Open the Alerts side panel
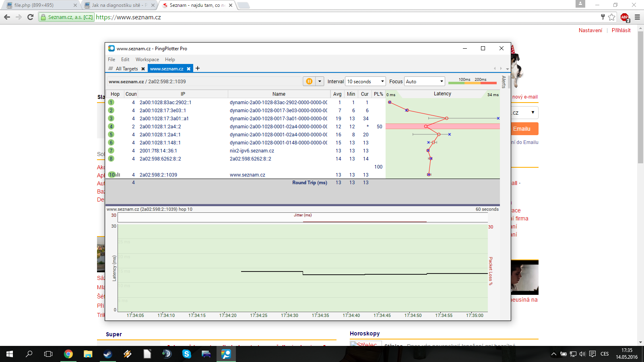The height and width of the screenshot is (362, 644). pyautogui.click(x=504, y=82)
